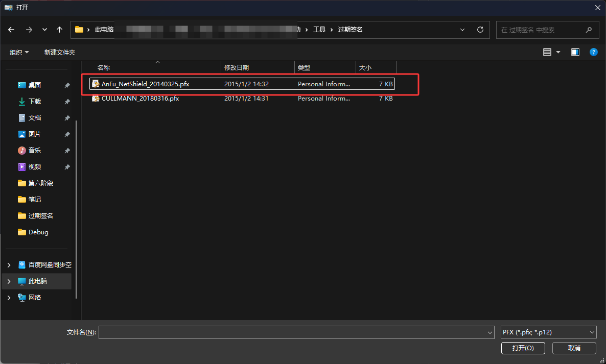Click the pin icon next to 音乐
Screen dimensions: 606x364
tap(67, 151)
